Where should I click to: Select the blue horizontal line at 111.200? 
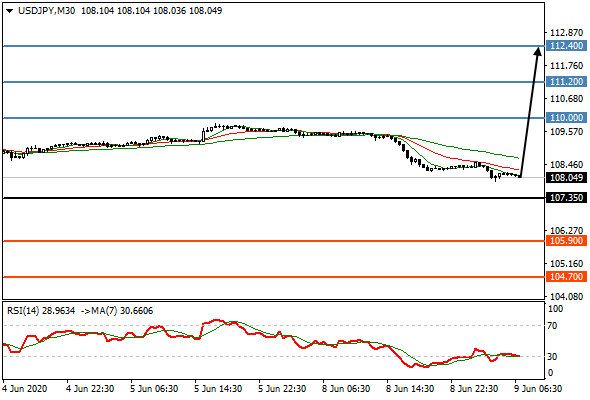274,82
